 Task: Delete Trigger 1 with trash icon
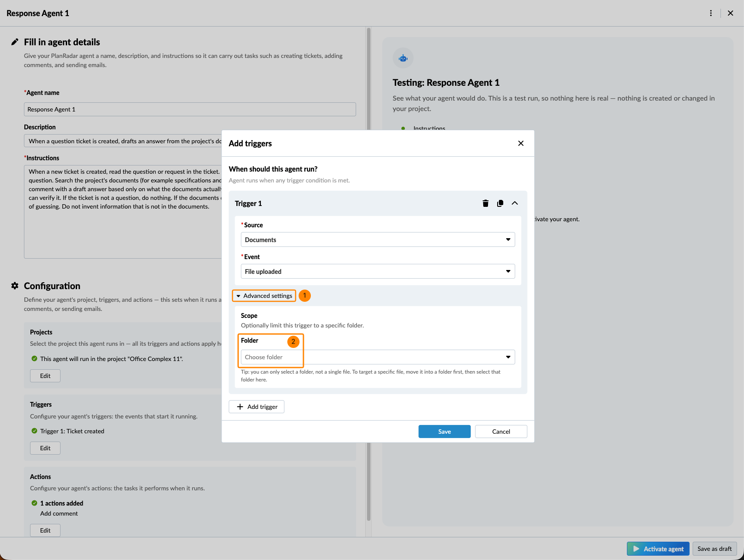485,203
